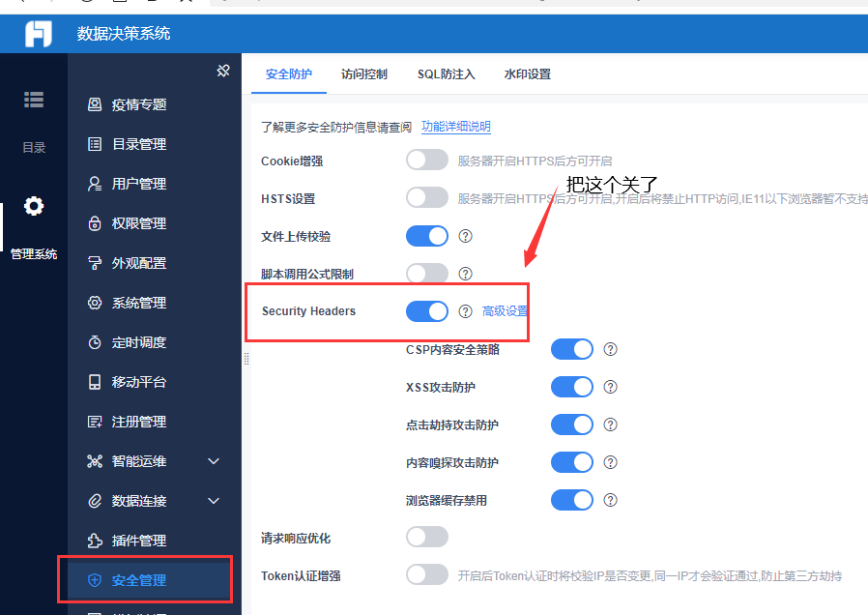Show help for 文件上传校验
868x615 pixels.
466,236
